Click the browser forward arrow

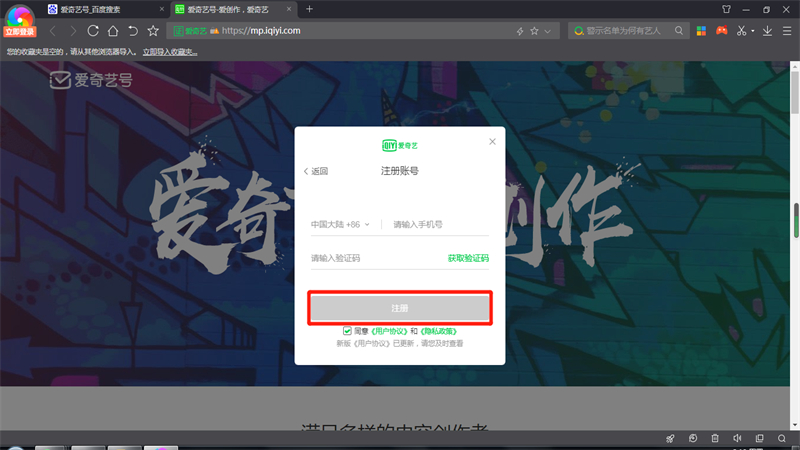(x=73, y=31)
